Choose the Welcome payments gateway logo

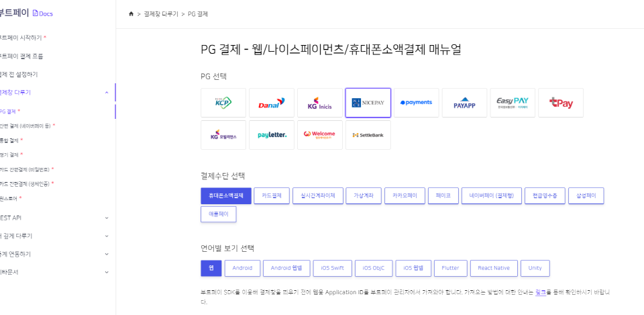point(320,135)
